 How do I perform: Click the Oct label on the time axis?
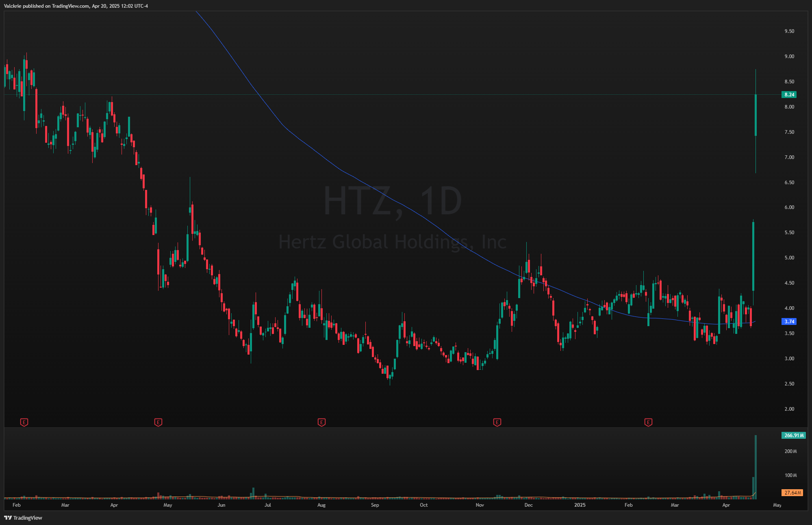click(424, 505)
